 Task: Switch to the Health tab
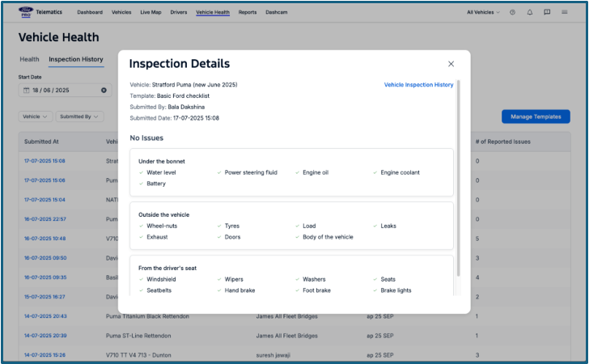point(29,59)
